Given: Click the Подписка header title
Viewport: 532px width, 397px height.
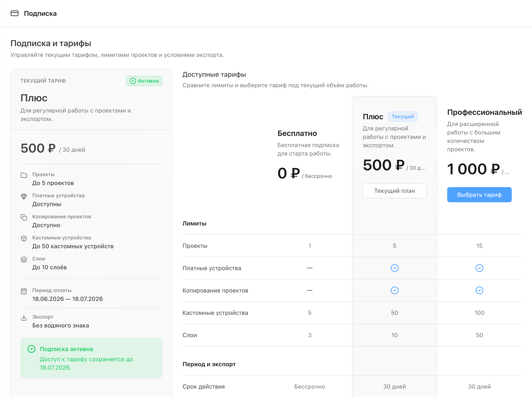Looking at the screenshot, I should point(40,13).
